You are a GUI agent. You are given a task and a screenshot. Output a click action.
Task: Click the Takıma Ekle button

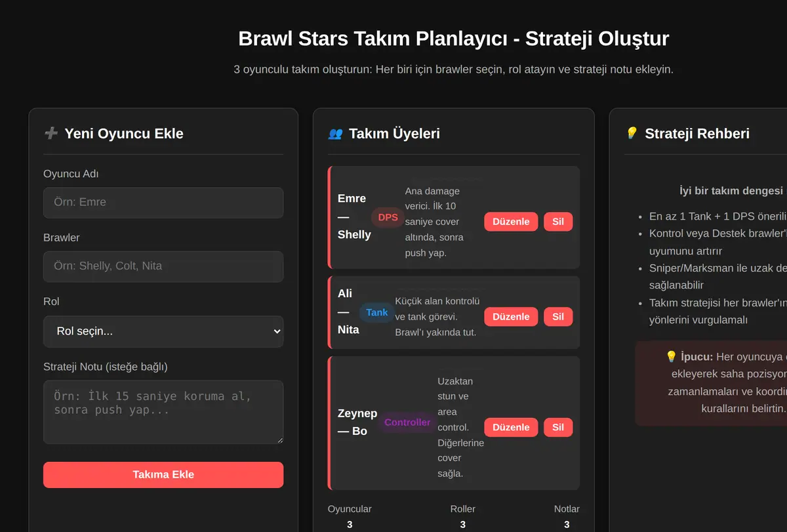(x=163, y=475)
